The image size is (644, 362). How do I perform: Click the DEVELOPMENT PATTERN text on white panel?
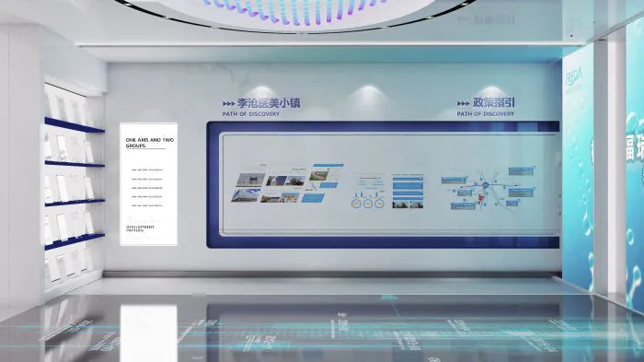pos(140,228)
